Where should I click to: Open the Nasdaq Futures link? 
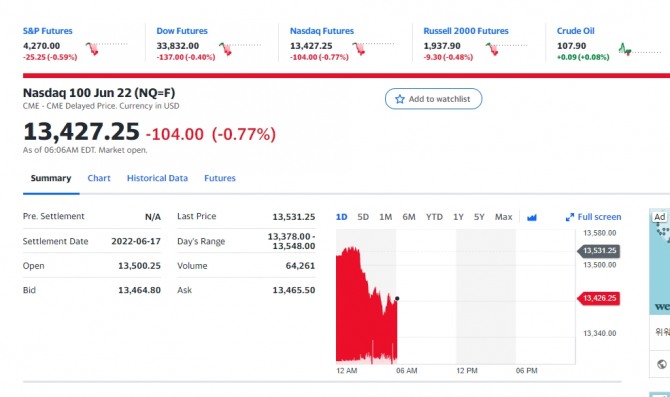pyautogui.click(x=322, y=31)
